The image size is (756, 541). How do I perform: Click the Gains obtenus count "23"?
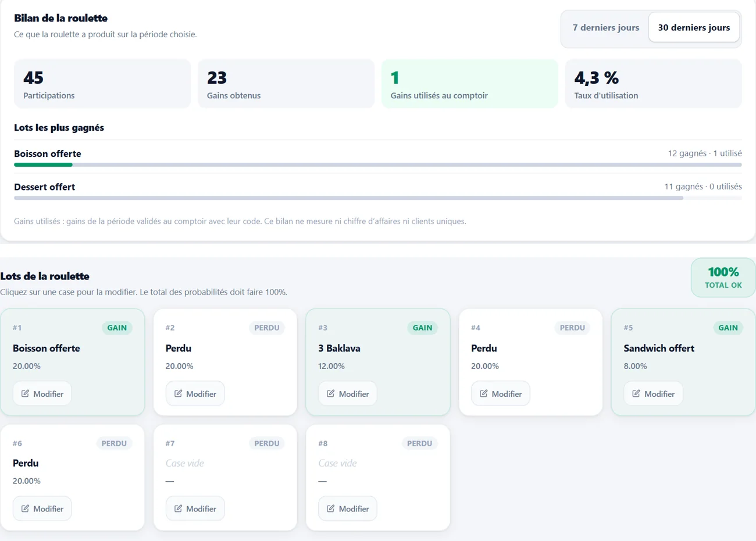(217, 78)
